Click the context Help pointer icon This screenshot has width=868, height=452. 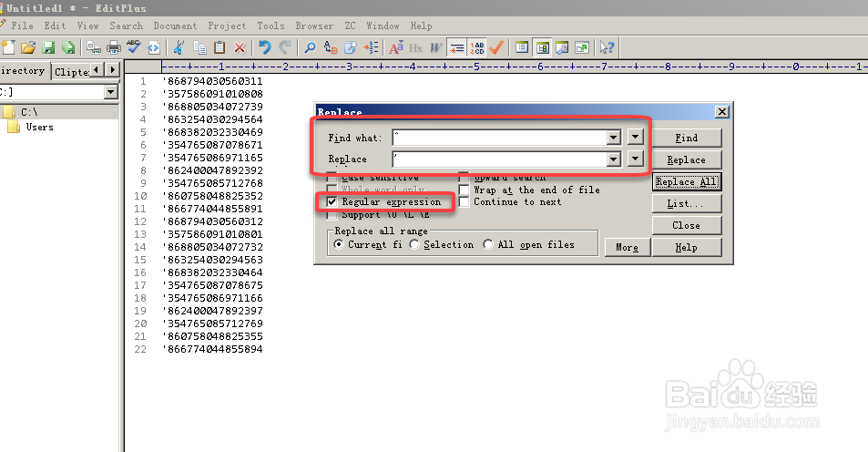pos(607,47)
